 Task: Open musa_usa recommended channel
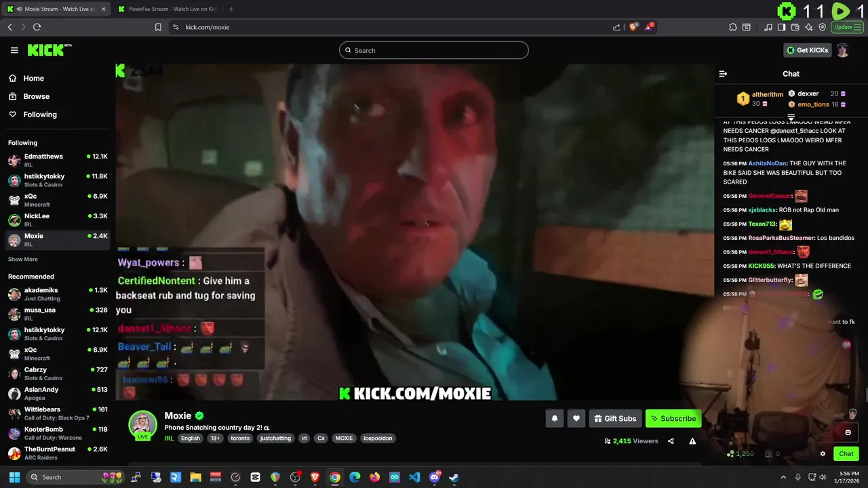pyautogui.click(x=57, y=313)
